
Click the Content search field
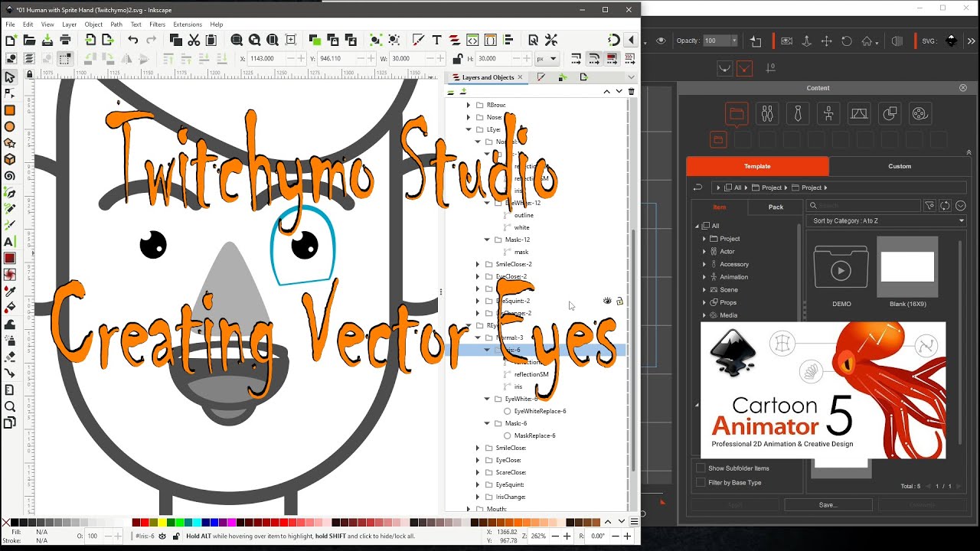(x=864, y=206)
